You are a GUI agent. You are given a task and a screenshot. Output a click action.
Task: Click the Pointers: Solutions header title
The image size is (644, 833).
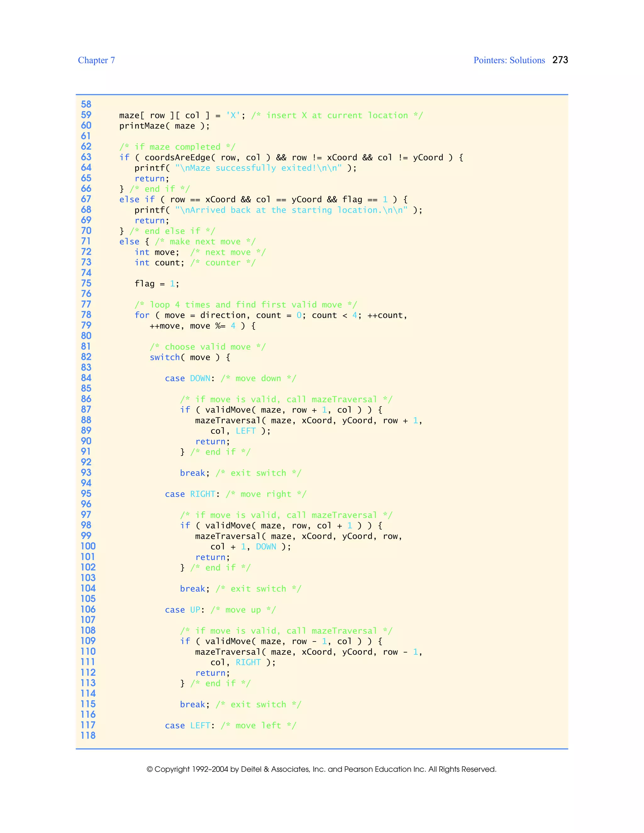coord(509,60)
